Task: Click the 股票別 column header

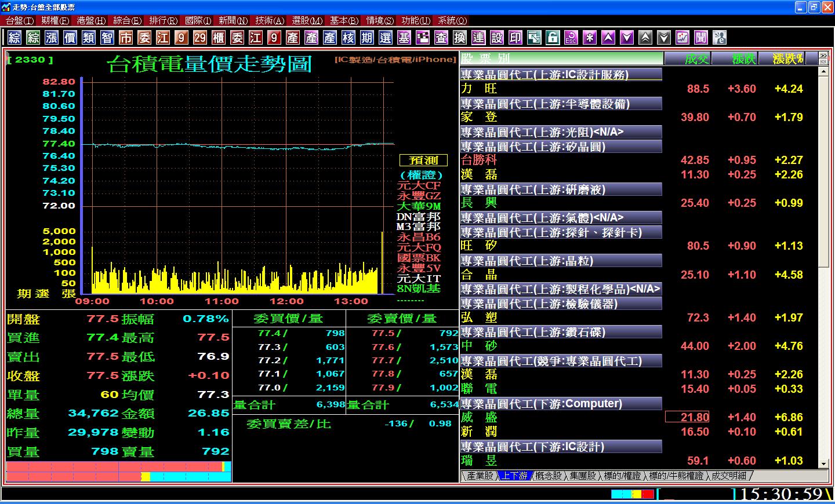Action: 561,59
